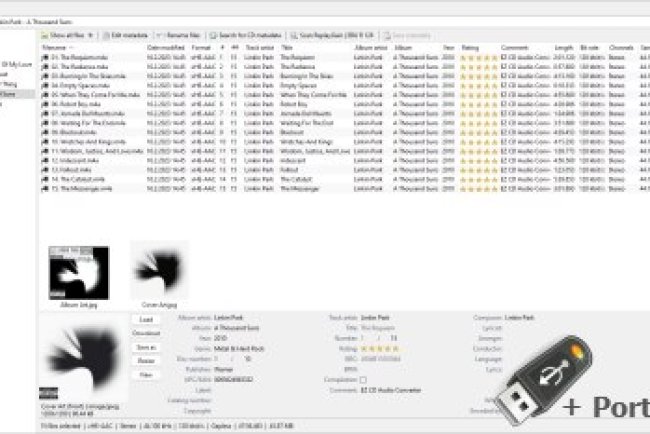Click the Save as cover art button
The width and height of the screenshot is (650, 434).
(146, 347)
